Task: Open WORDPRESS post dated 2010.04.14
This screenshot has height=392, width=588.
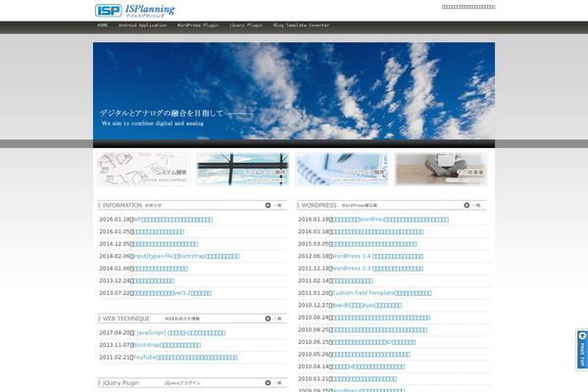Action: (x=368, y=367)
